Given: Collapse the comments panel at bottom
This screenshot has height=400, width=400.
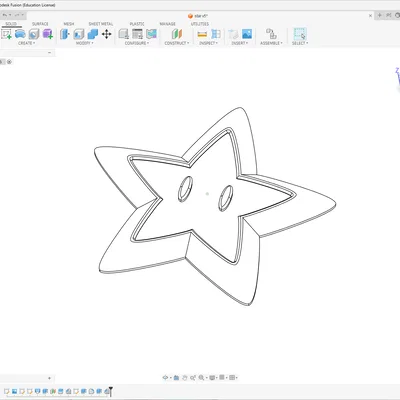Looking at the screenshot, I should point(50,378).
